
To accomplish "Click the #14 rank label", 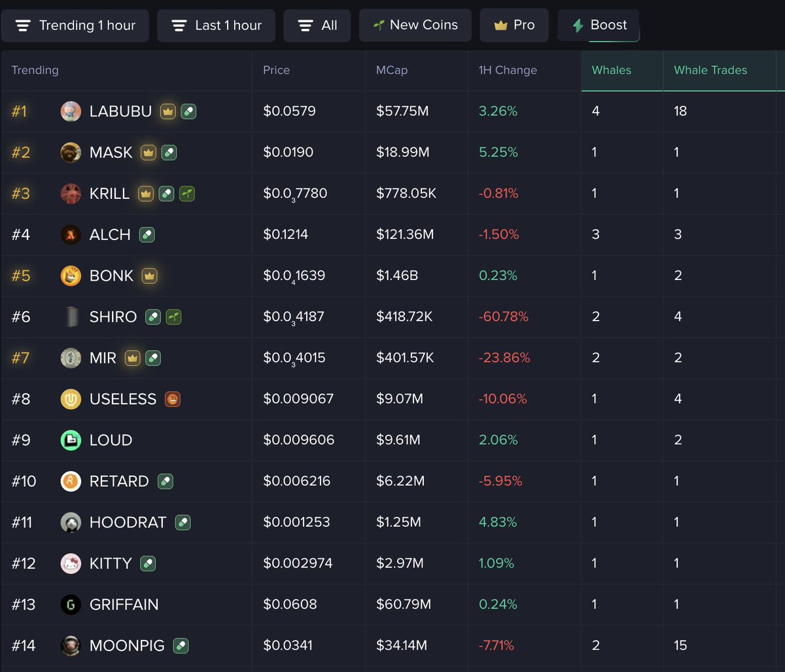I will (x=24, y=646).
